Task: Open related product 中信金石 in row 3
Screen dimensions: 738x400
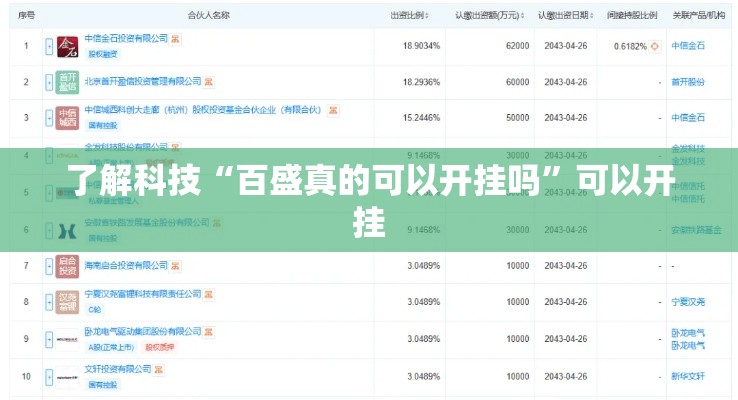Action: pos(688,118)
